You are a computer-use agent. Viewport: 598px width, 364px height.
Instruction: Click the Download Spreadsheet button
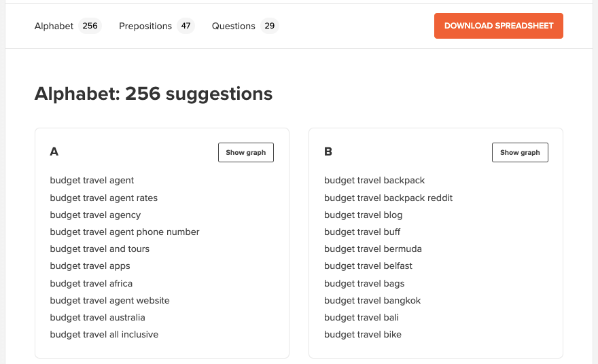[x=499, y=26]
